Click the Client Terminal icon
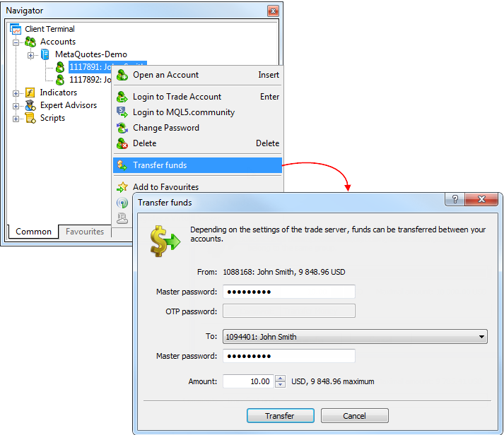Image resolution: width=504 pixels, height=435 pixels. tap(16, 29)
